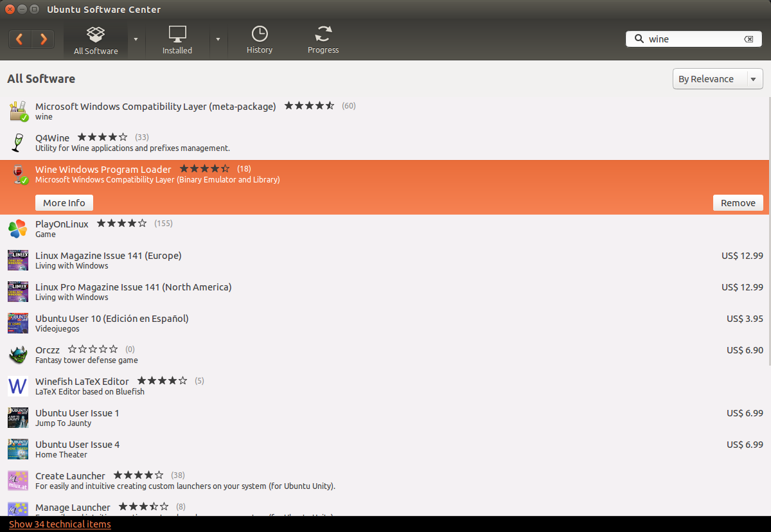771x532 pixels.
Task: Click the Ubuntu User 10 Español cover
Action: (x=18, y=323)
